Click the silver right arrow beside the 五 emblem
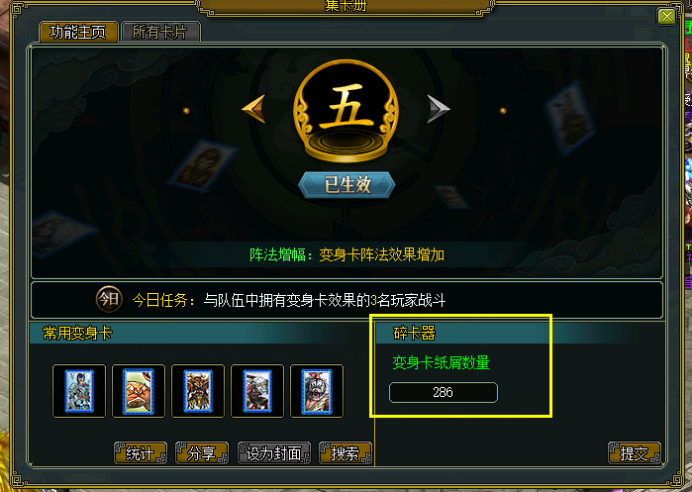This screenshot has height=492, width=692. click(438, 109)
